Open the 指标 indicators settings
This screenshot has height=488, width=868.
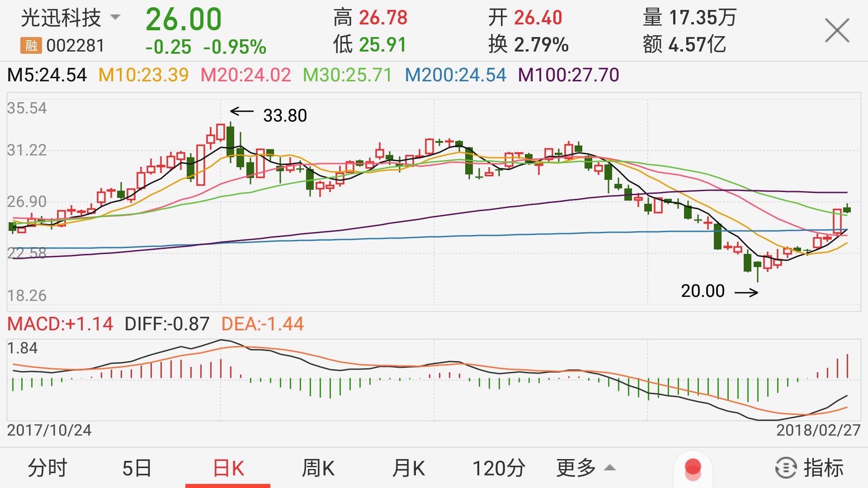tap(809, 468)
